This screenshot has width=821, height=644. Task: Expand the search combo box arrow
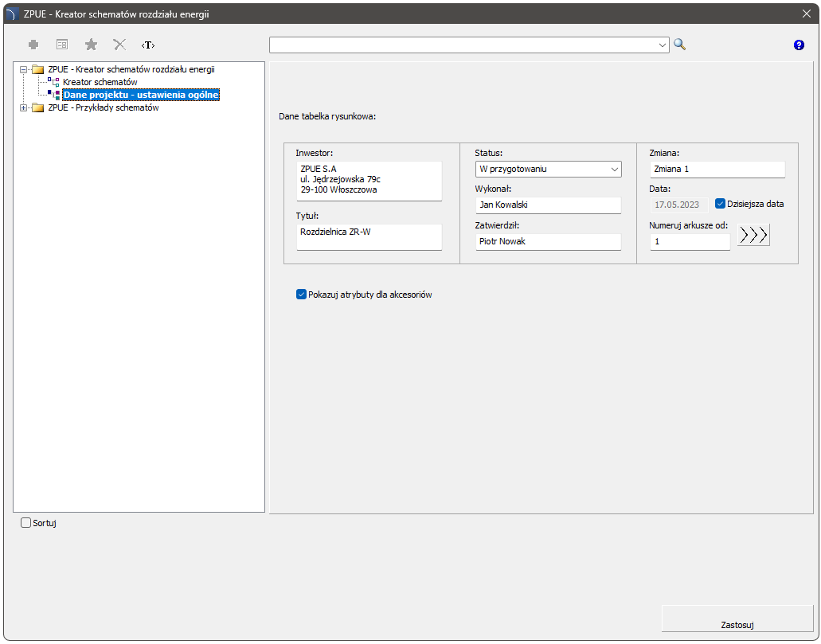click(x=663, y=45)
